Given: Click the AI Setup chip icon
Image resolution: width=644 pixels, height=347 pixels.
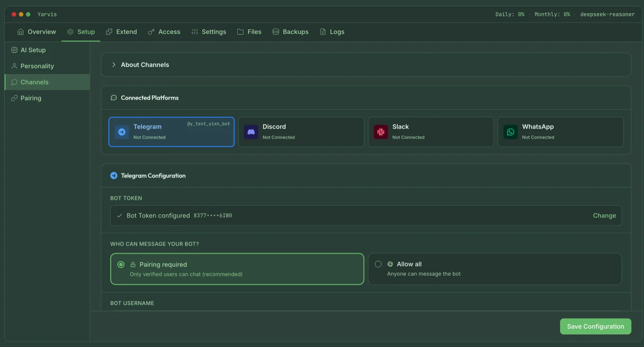Looking at the screenshot, I should tap(14, 50).
